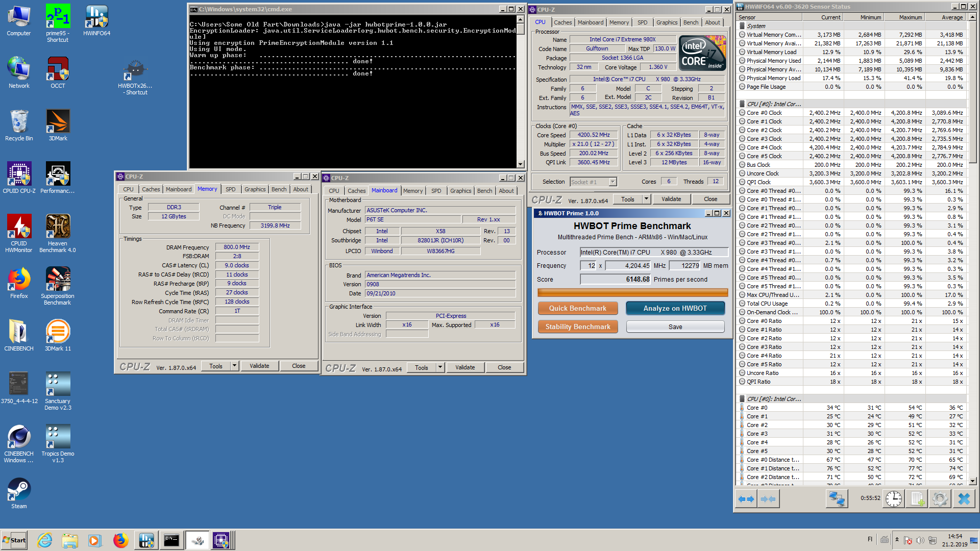Click Average column header in HWiNFO
Viewport: 980px width, 551px height.
point(945,17)
